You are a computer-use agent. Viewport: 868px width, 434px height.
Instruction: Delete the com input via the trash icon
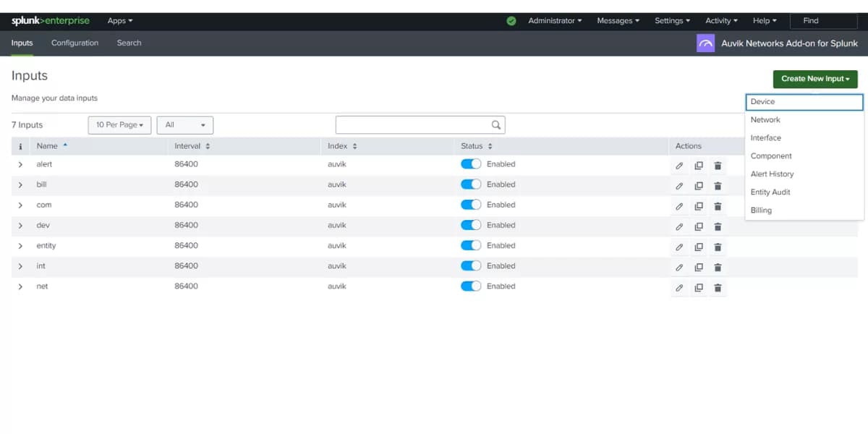point(717,205)
